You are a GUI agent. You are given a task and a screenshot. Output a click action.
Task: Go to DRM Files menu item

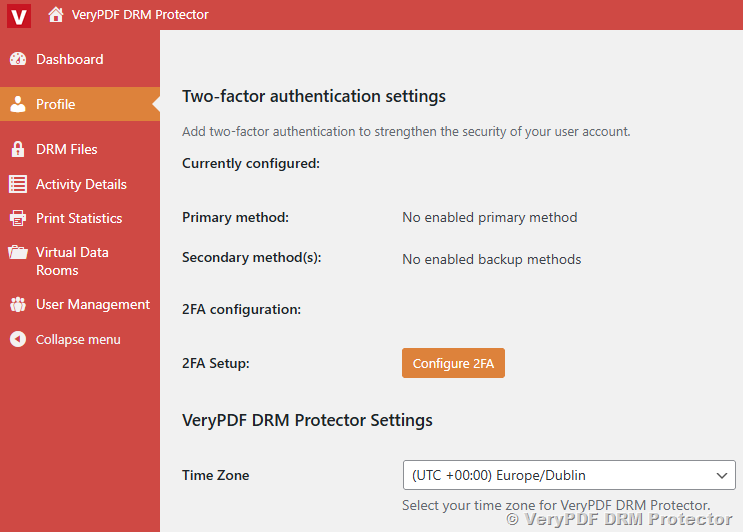pyautogui.click(x=67, y=149)
